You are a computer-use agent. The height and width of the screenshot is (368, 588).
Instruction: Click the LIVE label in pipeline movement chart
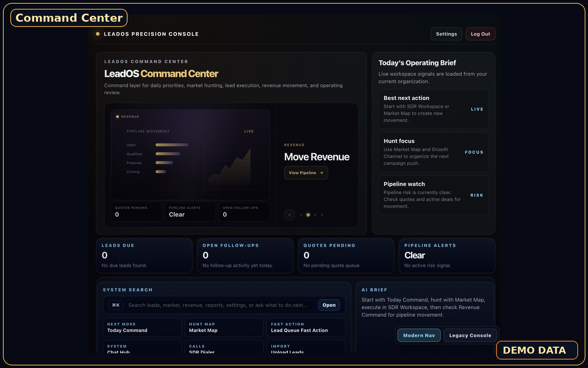(x=249, y=131)
